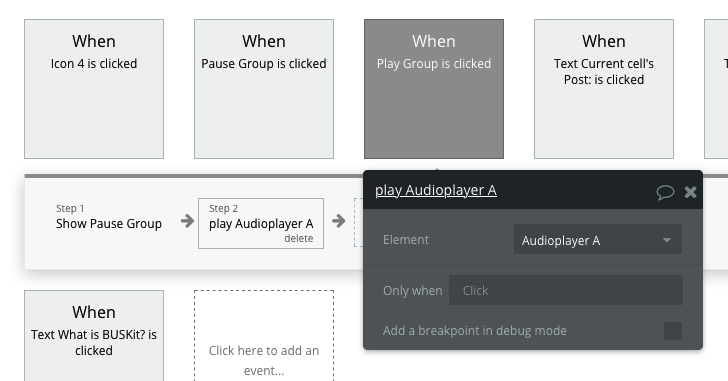Open the Icon 4 is clicked event

[94, 89]
